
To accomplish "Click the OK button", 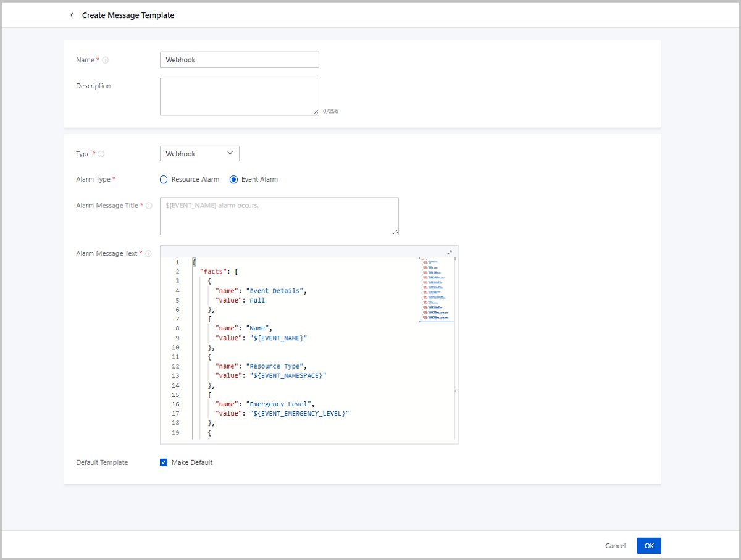I will tap(649, 546).
